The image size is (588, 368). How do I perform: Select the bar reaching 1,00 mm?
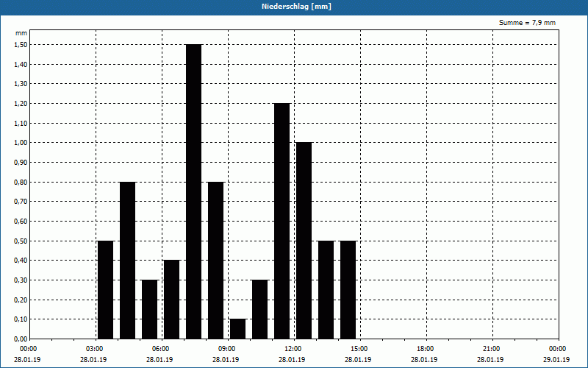pos(304,241)
